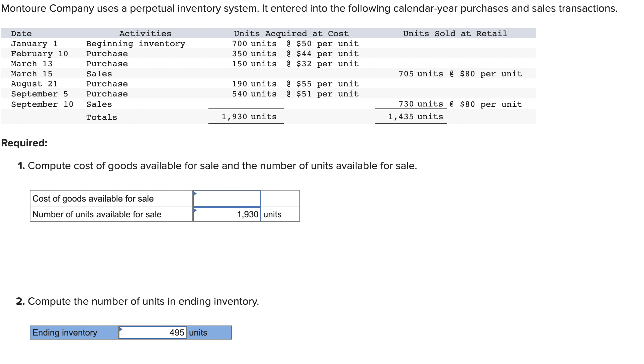Select the March 15 Sales row
The image size is (644, 364).
tap(268, 74)
